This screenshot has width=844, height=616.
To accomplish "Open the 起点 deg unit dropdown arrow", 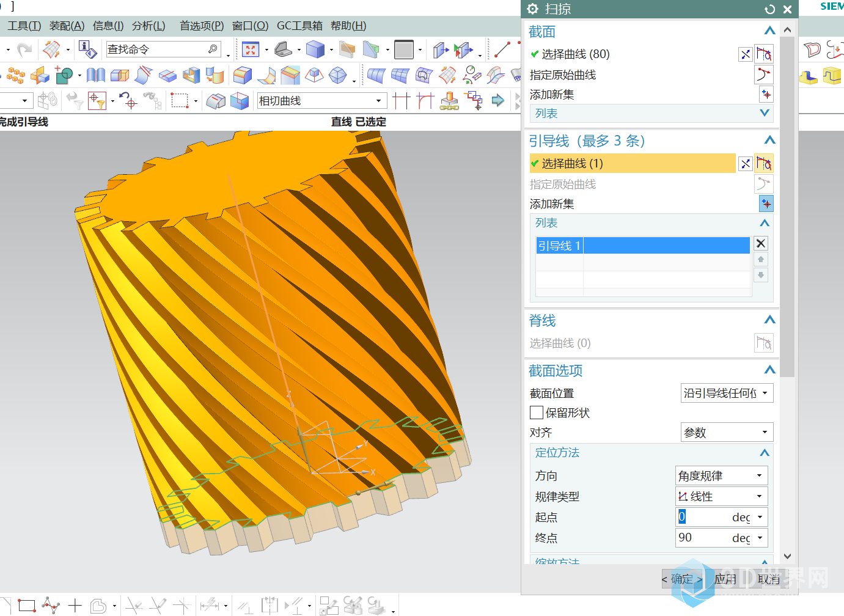I will tap(760, 517).
